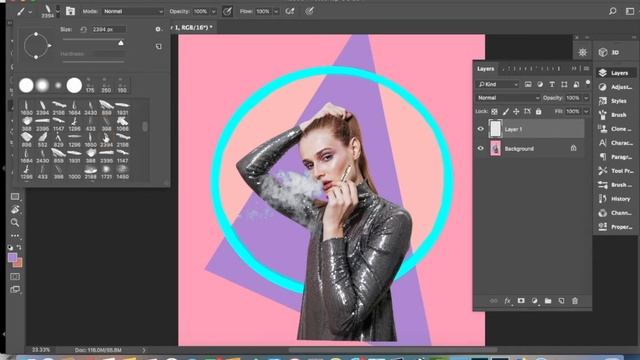Create new brush preset from this brush

coord(159,47)
